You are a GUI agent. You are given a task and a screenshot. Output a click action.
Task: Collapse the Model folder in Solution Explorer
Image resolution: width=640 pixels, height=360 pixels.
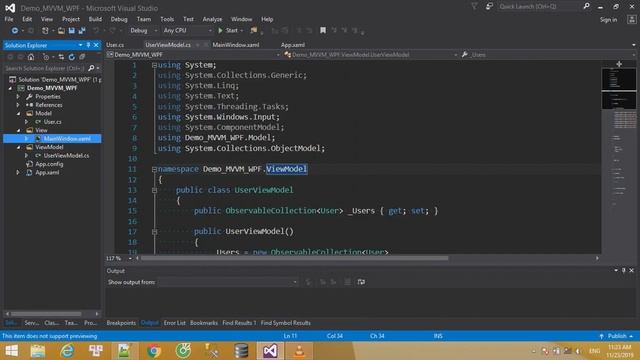point(18,113)
